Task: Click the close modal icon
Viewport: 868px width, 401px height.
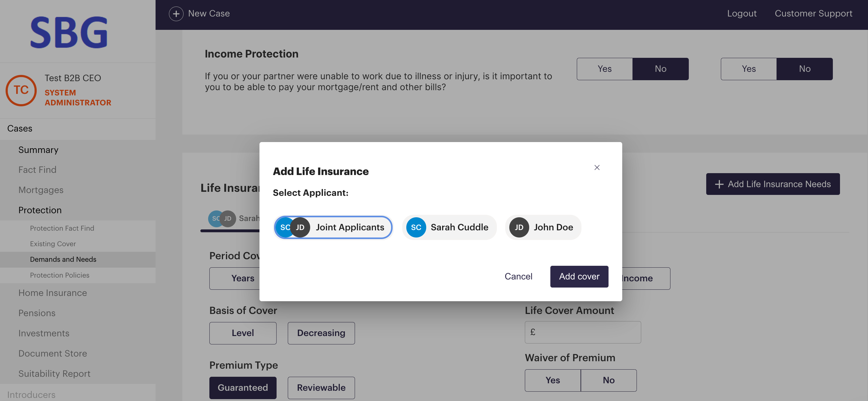Action: click(x=597, y=167)
